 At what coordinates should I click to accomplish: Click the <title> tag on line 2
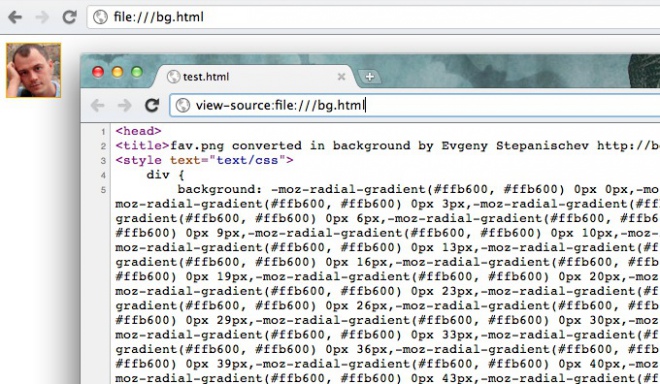click(x=142, y=146)
